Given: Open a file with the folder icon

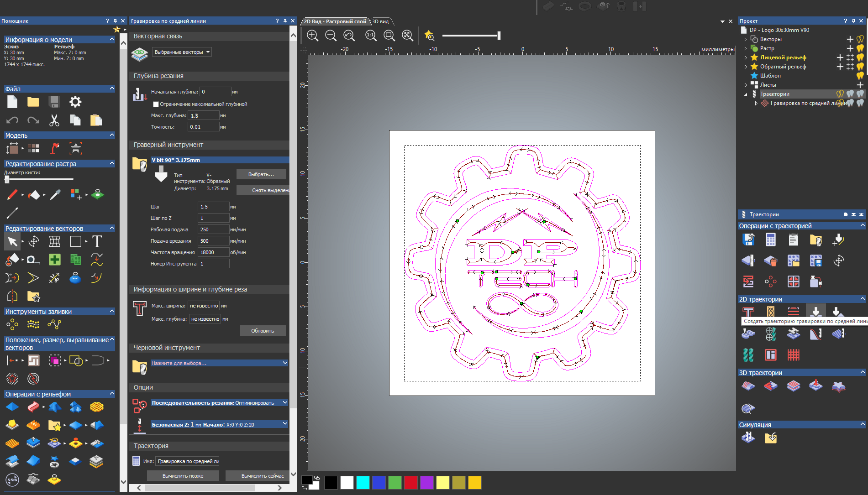Looking at the screenshot, I should point(33,102).
